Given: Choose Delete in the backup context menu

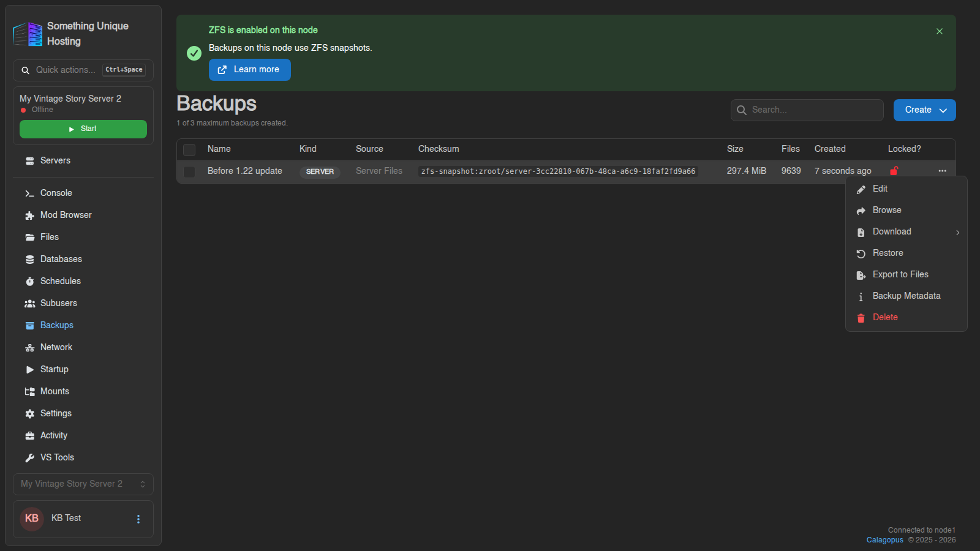Looking at the screenshot, I should pyautogui.click(x=907, y=317).
